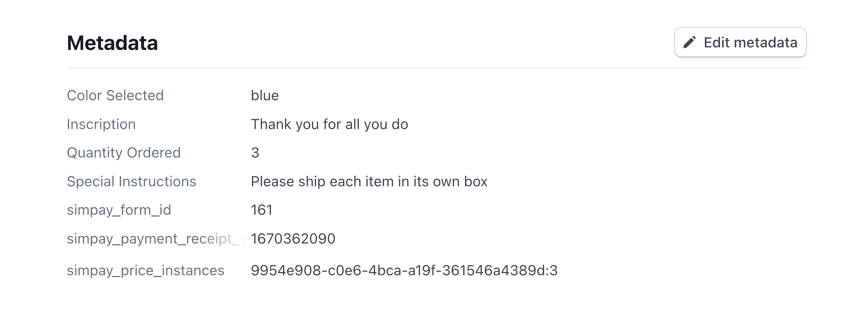Click the Quantity Ordered label
This screenshot has width=868, height=323.
coord(123,152)
